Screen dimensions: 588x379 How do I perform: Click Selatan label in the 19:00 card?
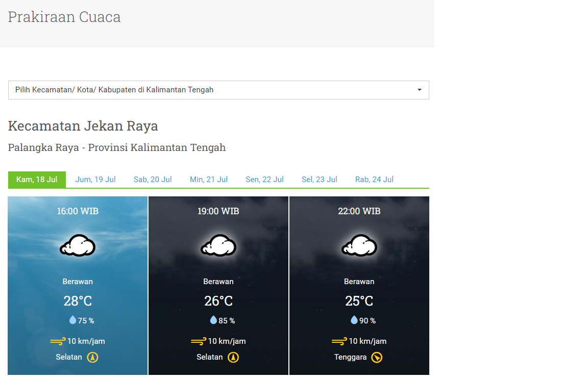(x=210, y=357)
